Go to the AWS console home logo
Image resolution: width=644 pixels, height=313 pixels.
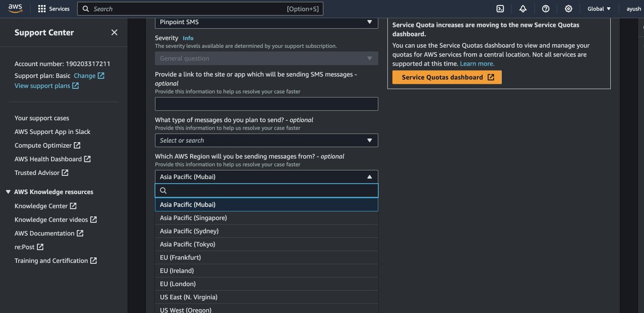[x=15, y=9]
